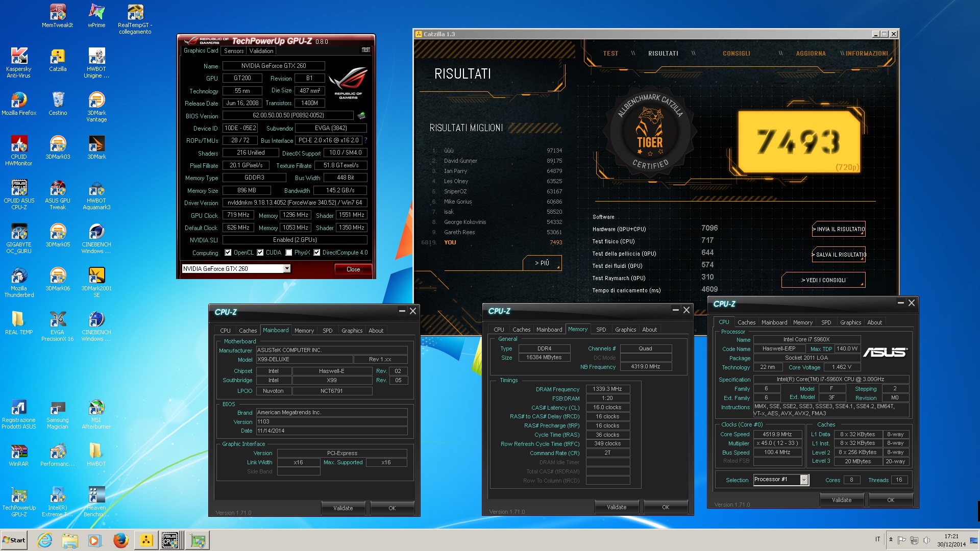This screenshot has width=980, height=551.
Task: Launch CPUID HWMonitor desktop icon
Action: (19, 151)
